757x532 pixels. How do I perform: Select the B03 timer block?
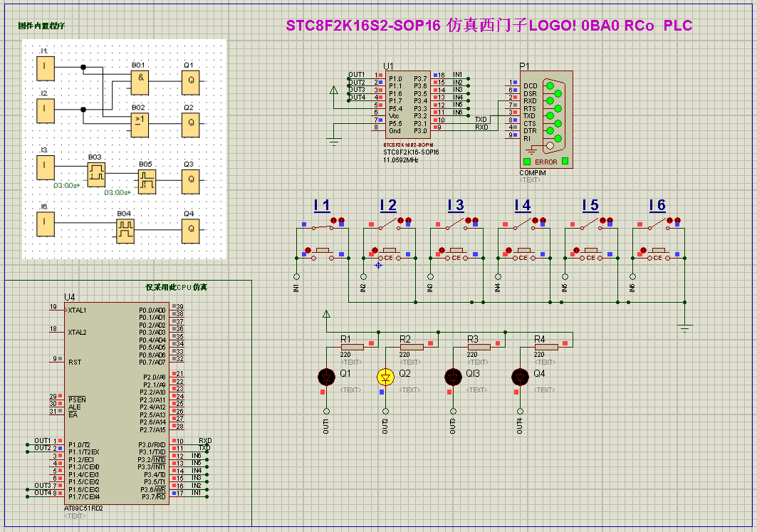pyautogui.click(x=96, y=174)
